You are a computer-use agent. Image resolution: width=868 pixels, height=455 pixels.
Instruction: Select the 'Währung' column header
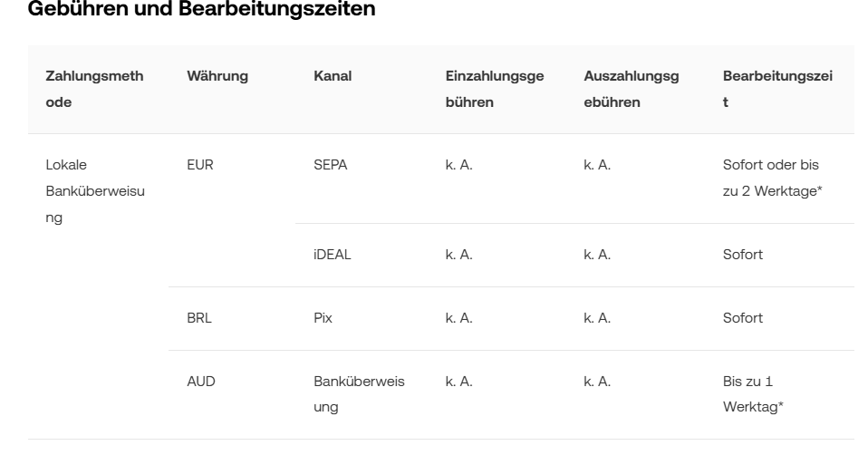click(x=217, y=76)
